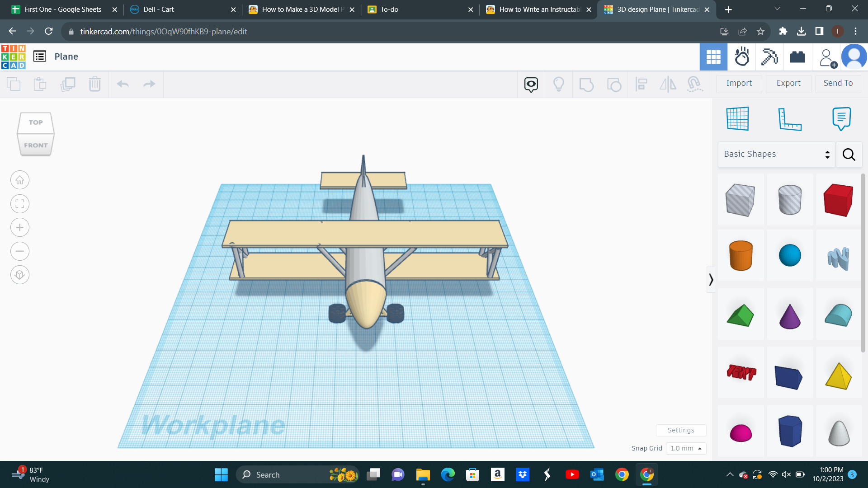The height and width of the screenshot is (488, 868).
Task: Toggle comment visibility with the eye bubble icon
Action: [531, 84]
